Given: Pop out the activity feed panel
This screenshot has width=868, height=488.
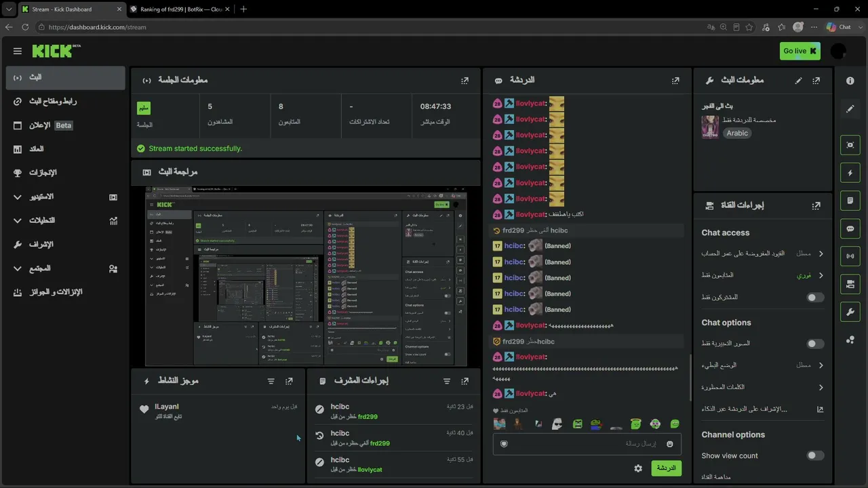Looking at the screenshot, I should point(289,382).
